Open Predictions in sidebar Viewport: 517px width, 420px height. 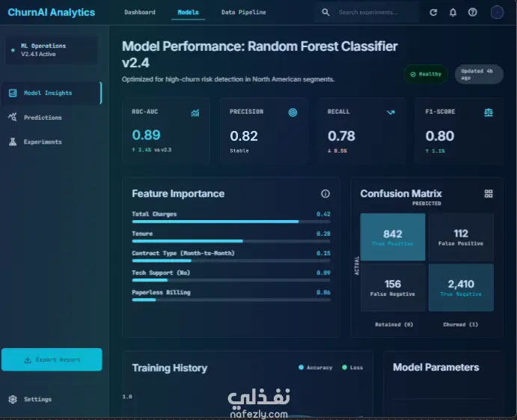click(52, 118)
